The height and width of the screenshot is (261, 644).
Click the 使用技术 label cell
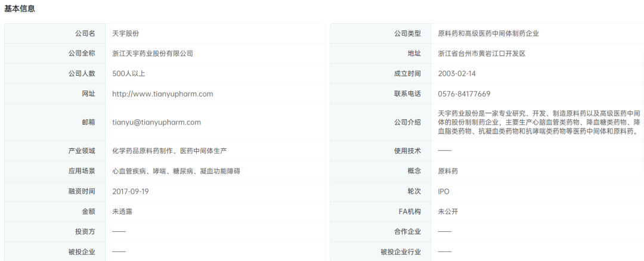click(380, 151)
